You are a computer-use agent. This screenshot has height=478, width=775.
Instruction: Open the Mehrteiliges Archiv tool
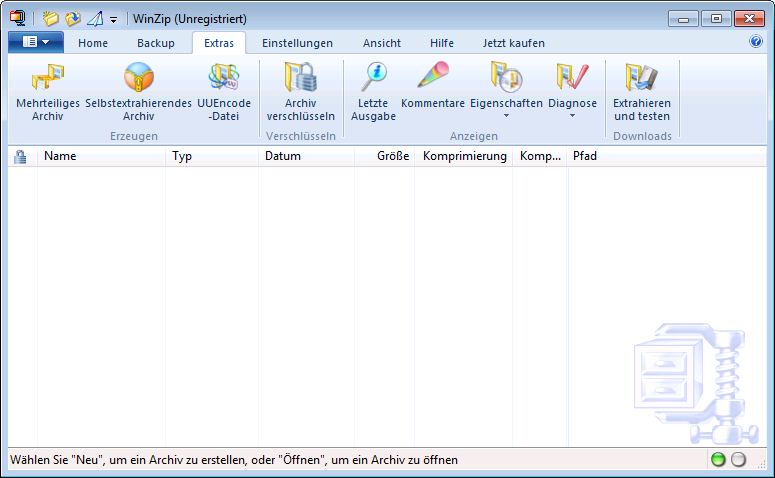(x=48, y=92)
